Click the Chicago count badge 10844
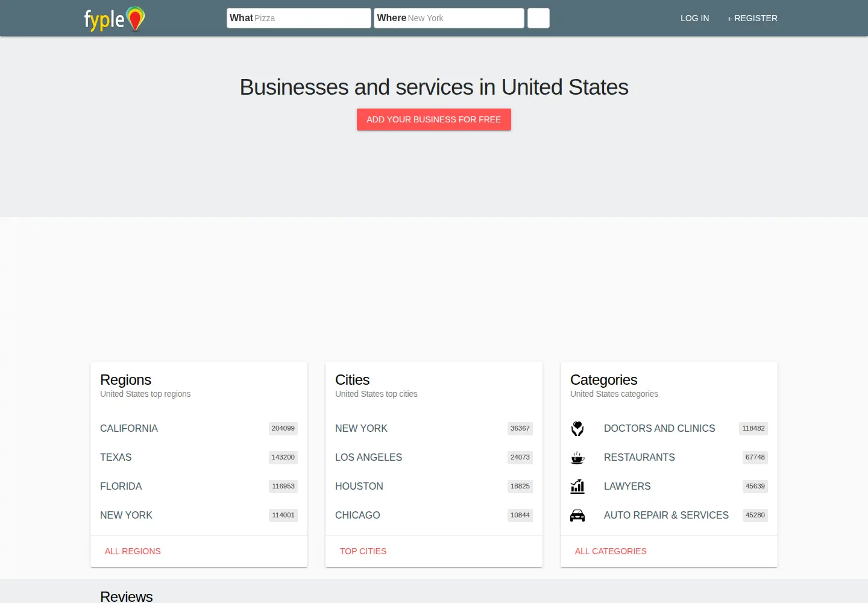868x603 pixels. [520, 515]
